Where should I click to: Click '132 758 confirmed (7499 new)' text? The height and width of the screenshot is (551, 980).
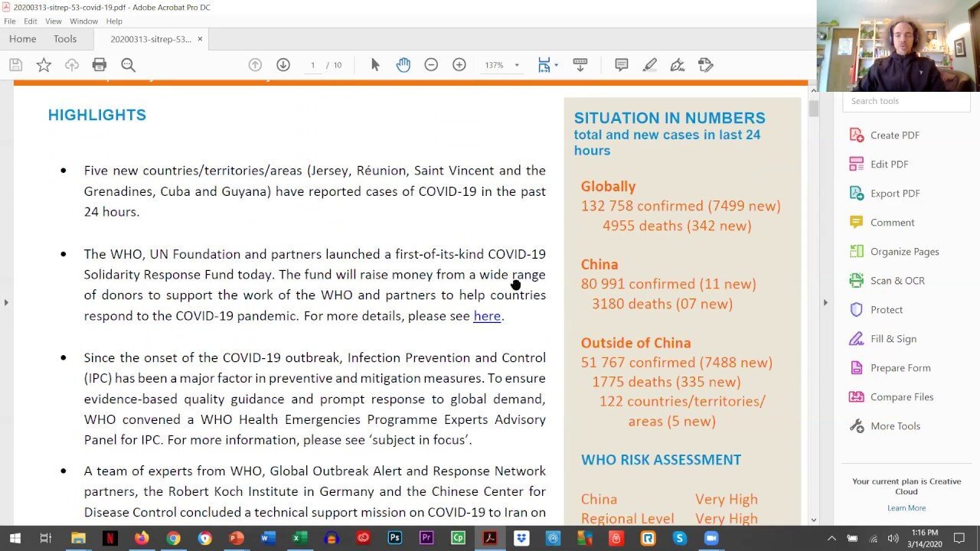tap(681, 206)
